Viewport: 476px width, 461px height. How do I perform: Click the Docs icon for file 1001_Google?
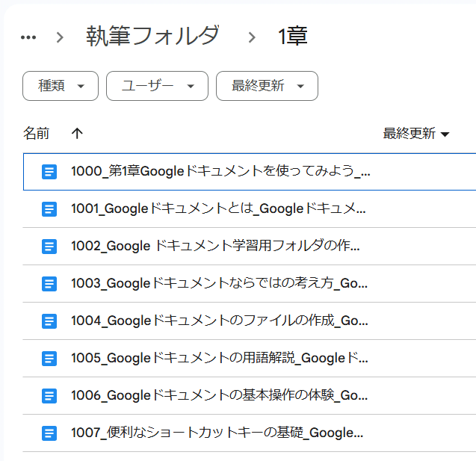[x=49, y=209]
